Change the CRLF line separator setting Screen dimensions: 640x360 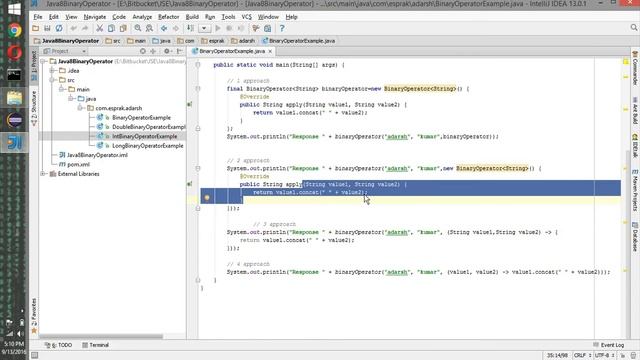click(x=582, y=356)
